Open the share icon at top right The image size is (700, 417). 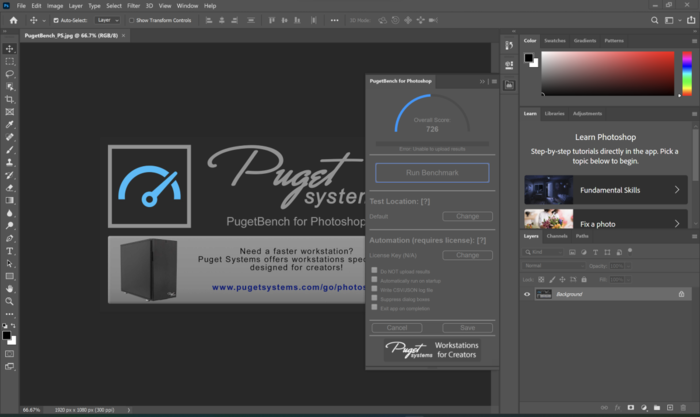691,20
